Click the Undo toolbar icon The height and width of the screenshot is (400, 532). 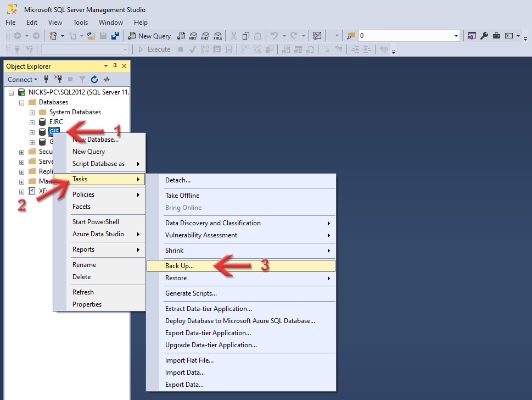point(275,36)
